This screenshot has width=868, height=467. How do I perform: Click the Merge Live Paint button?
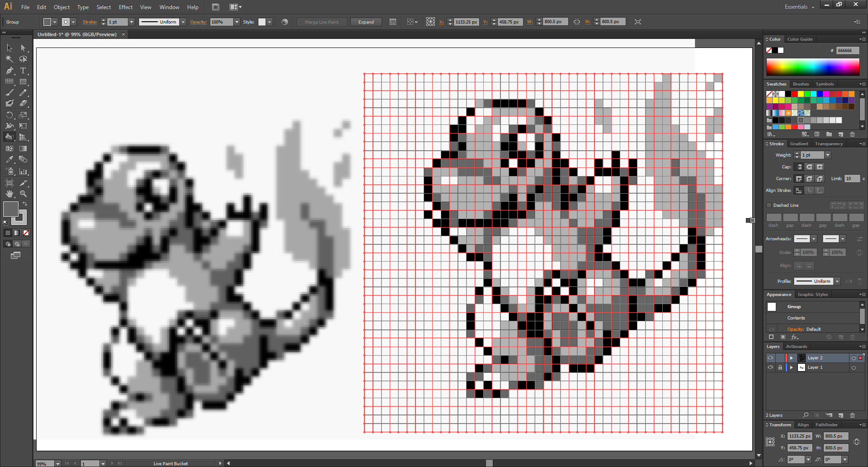pyautogui.click(x=321, y=22)
